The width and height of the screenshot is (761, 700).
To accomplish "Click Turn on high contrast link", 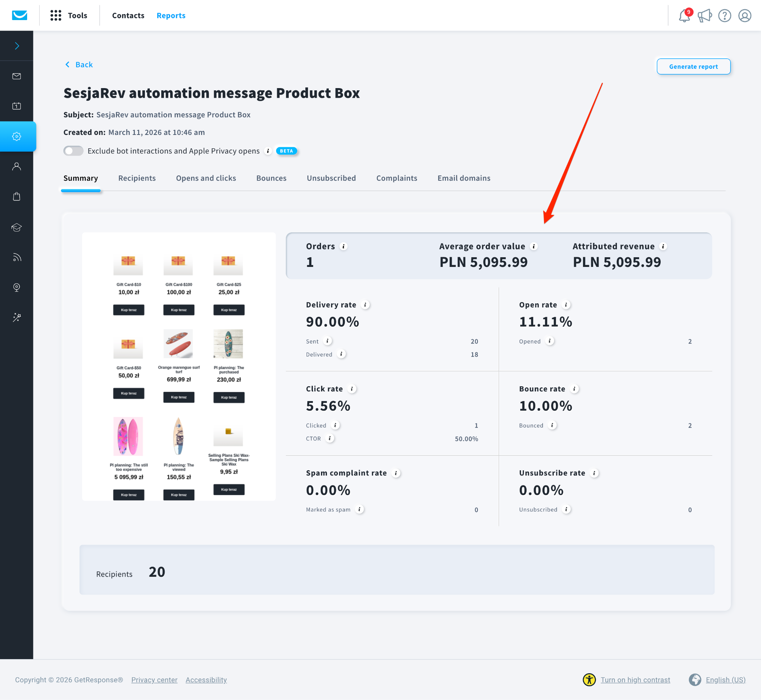I will (635, 680).
